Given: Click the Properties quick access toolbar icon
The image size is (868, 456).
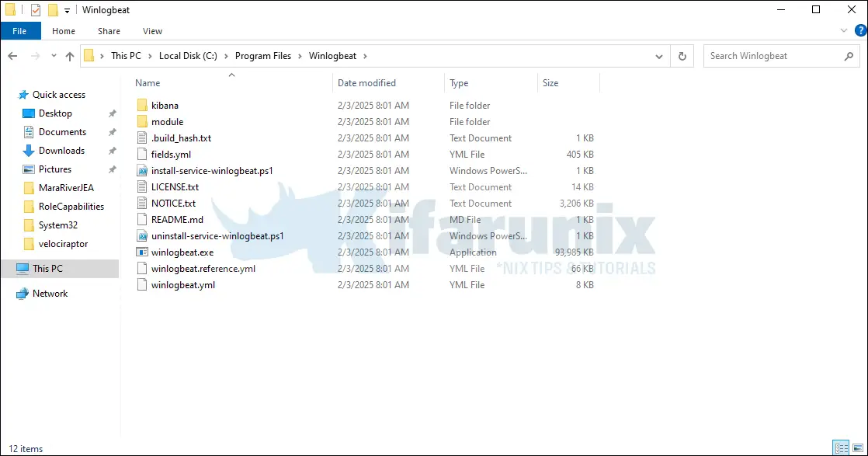Looking at the screenshot, I should coord(36,10).
